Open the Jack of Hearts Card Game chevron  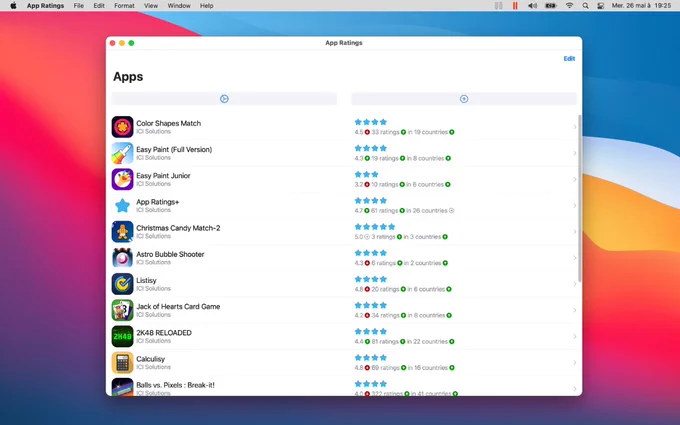coord(575,310)
